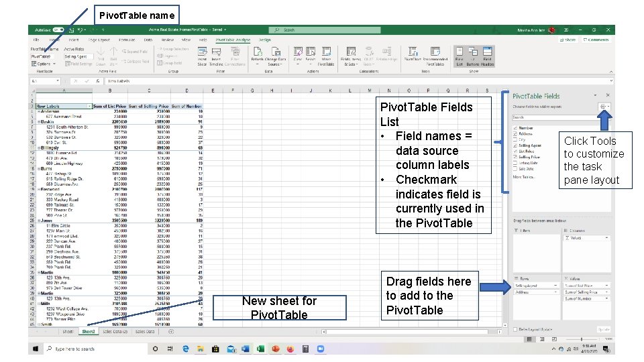Uncheck the Number field checkbox
This screenshot has height=362, width=644.
(515, 128)
